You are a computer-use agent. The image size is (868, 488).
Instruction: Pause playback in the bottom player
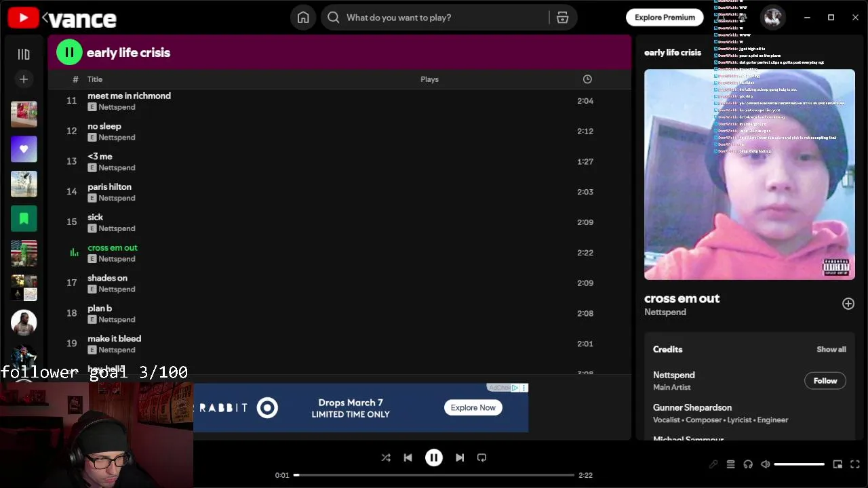click(x=434, y=457)
